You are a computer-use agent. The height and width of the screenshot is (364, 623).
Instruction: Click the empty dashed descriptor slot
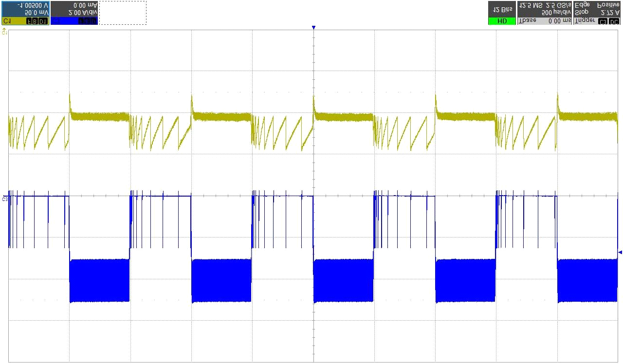coord(123,13)
